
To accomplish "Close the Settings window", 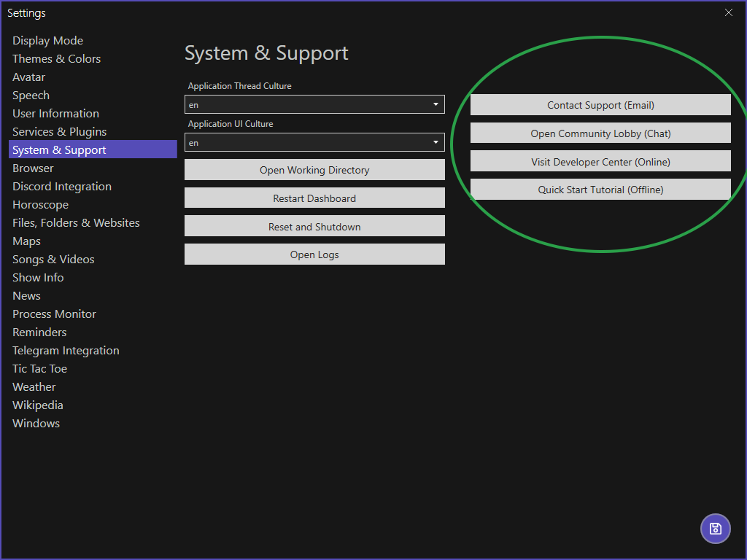I will 728,12.
